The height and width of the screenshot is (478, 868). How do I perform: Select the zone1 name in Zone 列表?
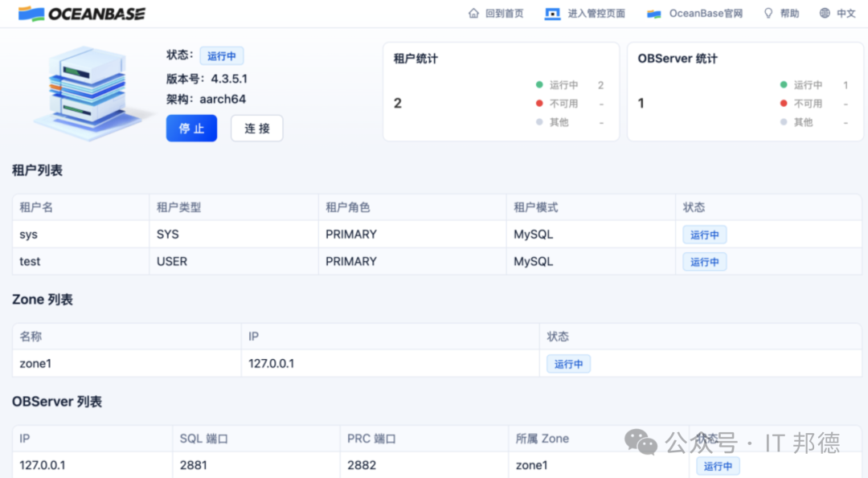pos(35,363)
